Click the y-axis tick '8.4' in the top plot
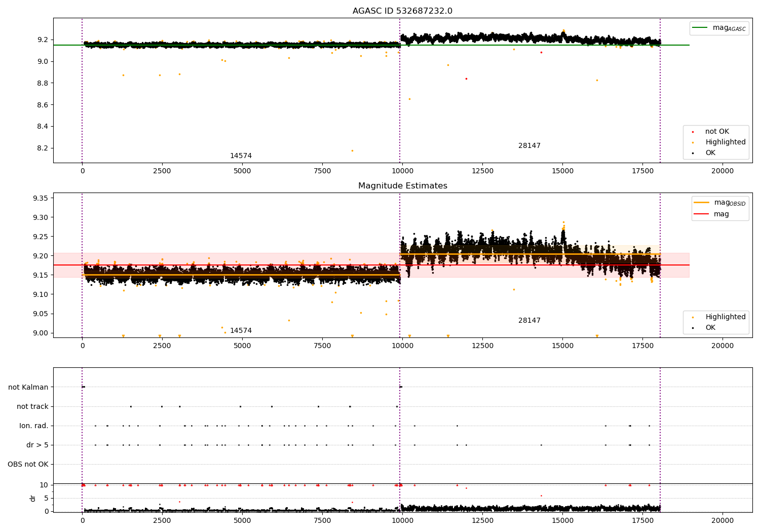Viewport: 760px width, 532px height. point(43,127)
